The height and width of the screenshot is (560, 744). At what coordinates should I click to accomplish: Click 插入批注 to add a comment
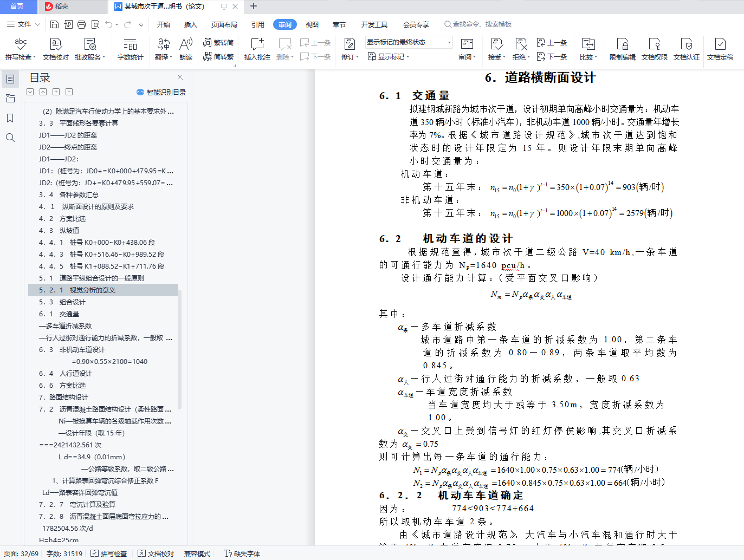[257, 49]
